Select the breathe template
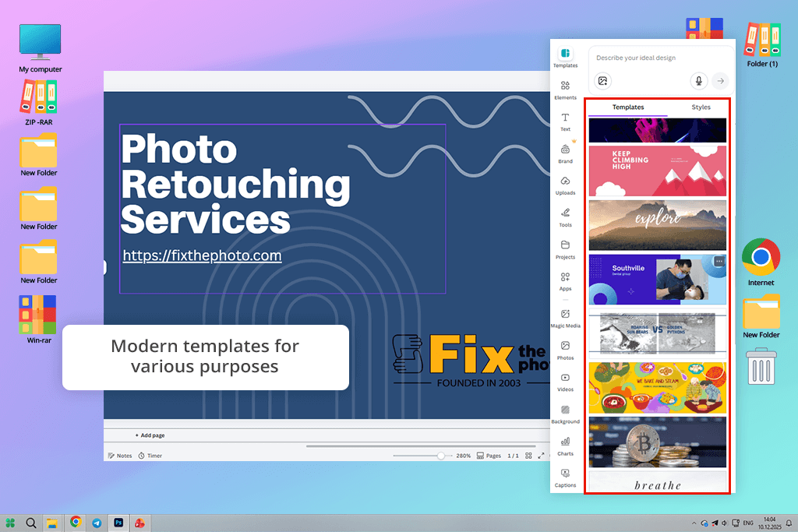Viewport: 798px width, 532px height. (x=658, y=481)
